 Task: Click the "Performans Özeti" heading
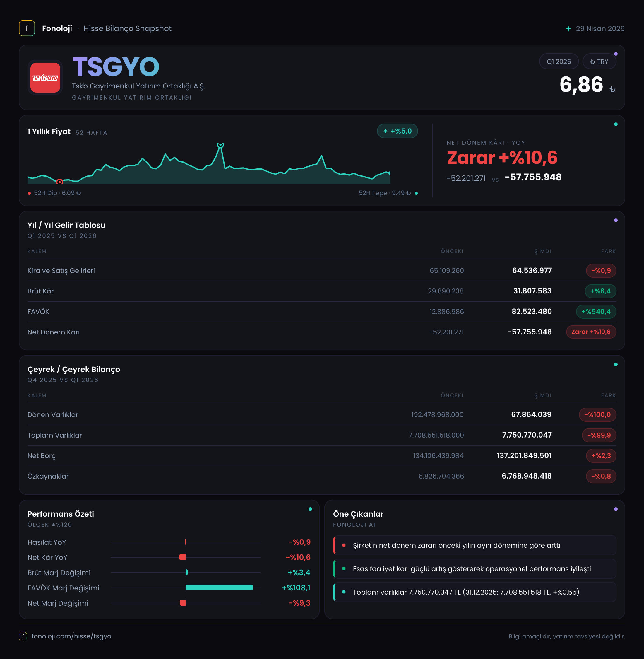pos(61,514)
